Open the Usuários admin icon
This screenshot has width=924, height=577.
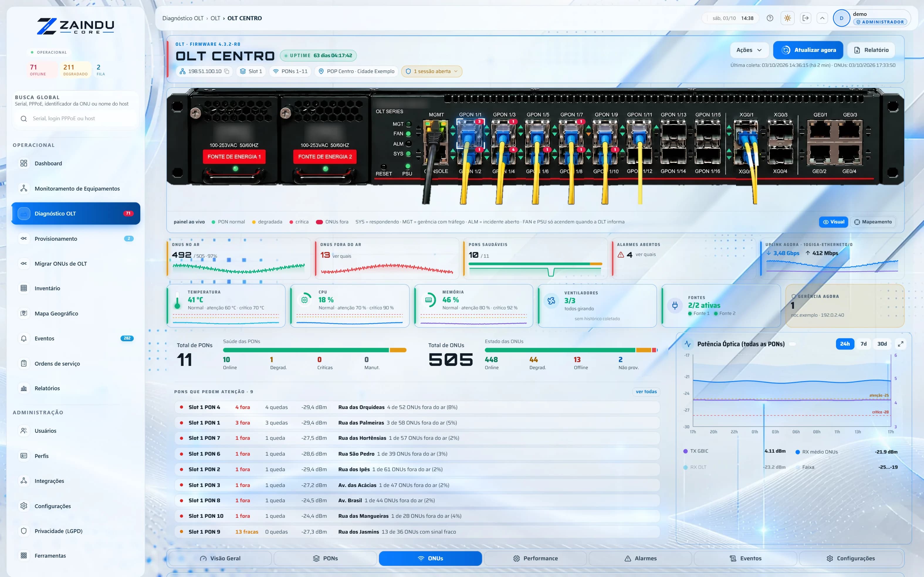tap(24, 430)
